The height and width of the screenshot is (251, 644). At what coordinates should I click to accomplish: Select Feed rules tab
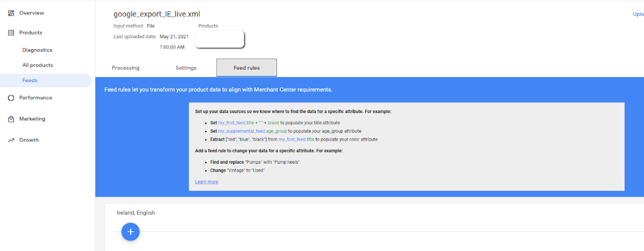247,68
